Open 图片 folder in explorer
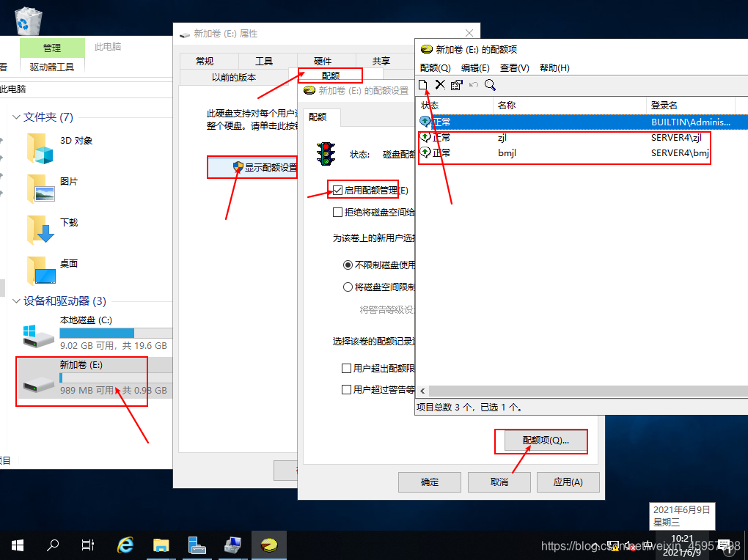748x560 pixels. (x=53, y=188)
